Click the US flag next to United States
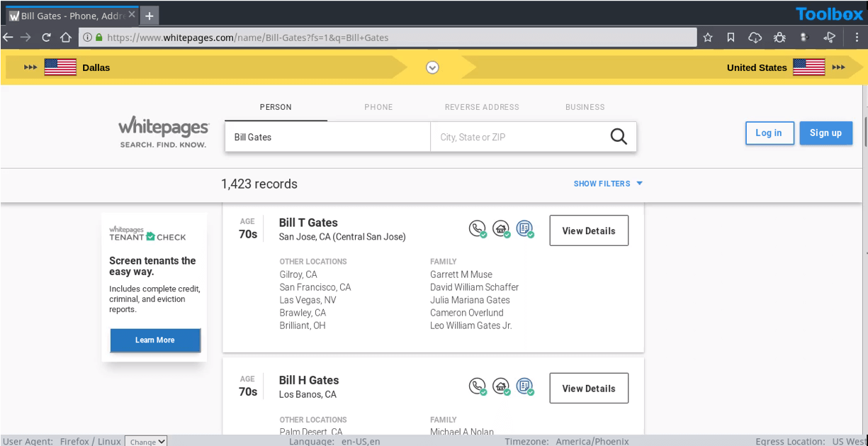 pyautogui.click(x=809, y=67)
